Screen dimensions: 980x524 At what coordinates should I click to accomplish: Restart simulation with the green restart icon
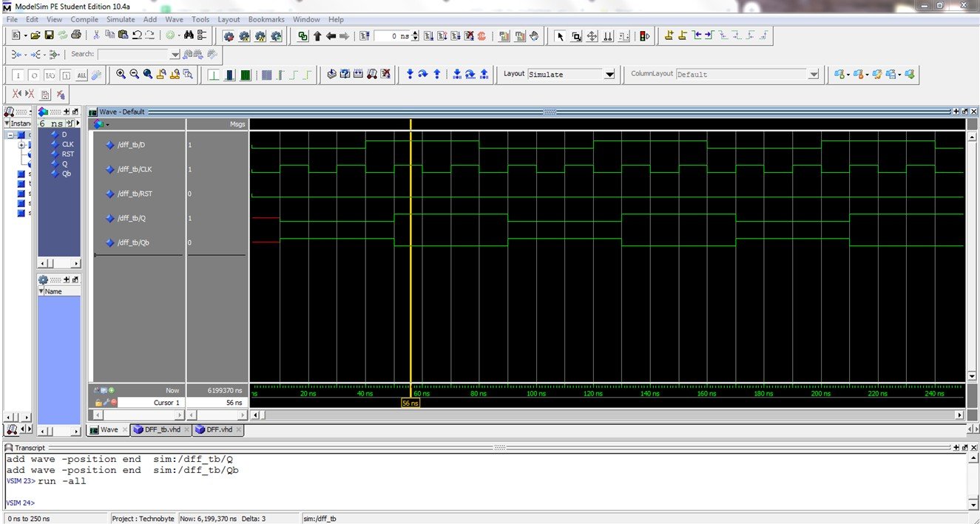(x=303, y=35)
